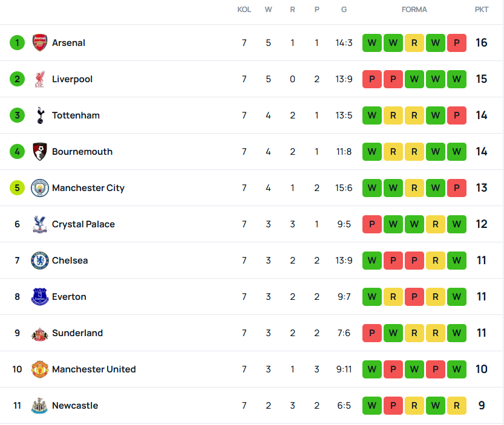Click the KOL column header
Image resolution: width=504 pixels, height=425 pixels.
[x=244, y=10]
